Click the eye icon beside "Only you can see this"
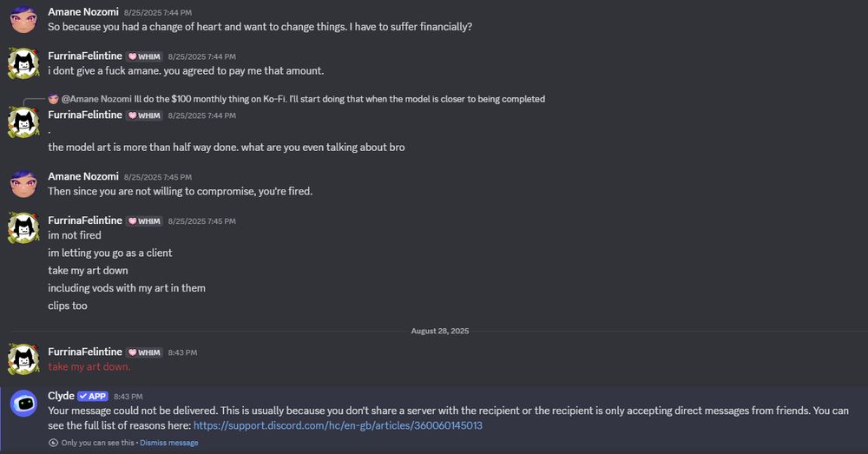 tap(53, 443)
